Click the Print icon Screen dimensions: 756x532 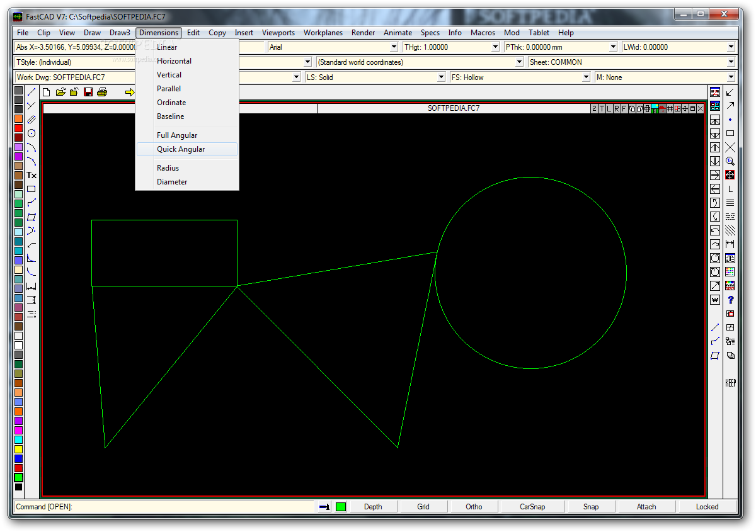click(102, 93)
